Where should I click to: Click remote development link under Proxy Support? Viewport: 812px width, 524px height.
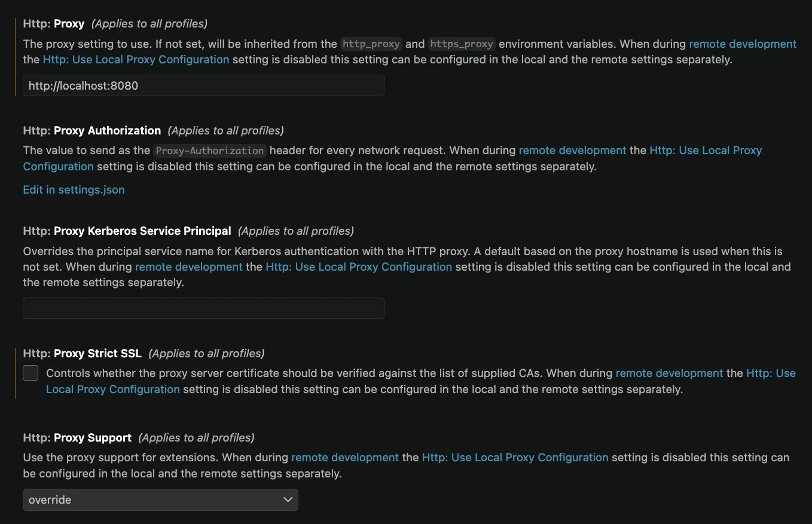[x=345, y=457]
